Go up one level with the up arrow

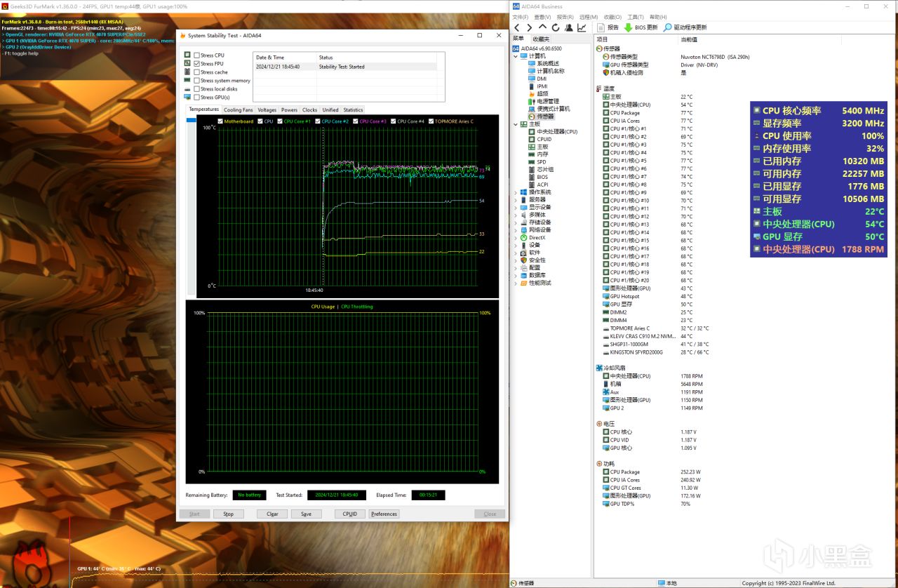tap(542, 27)
